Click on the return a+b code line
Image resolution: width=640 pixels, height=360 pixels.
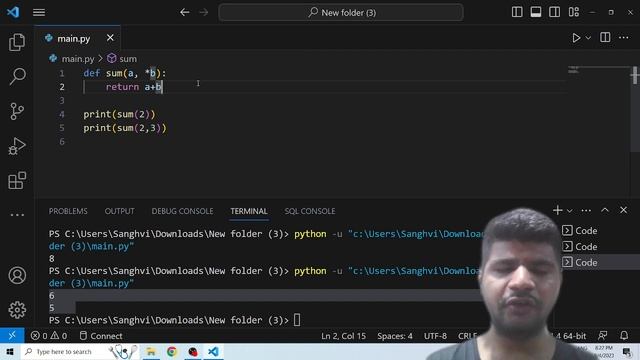(134, 87)
